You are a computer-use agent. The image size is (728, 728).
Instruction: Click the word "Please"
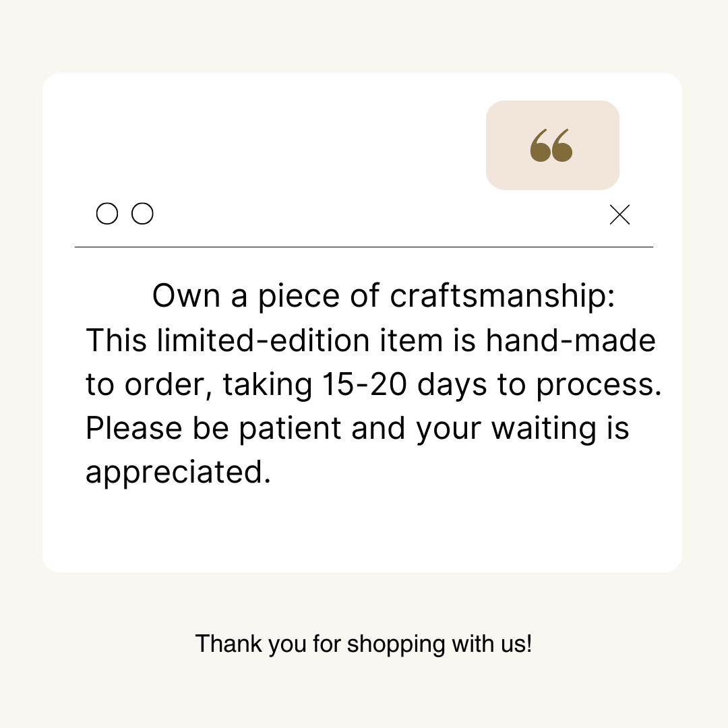(135, 429)
